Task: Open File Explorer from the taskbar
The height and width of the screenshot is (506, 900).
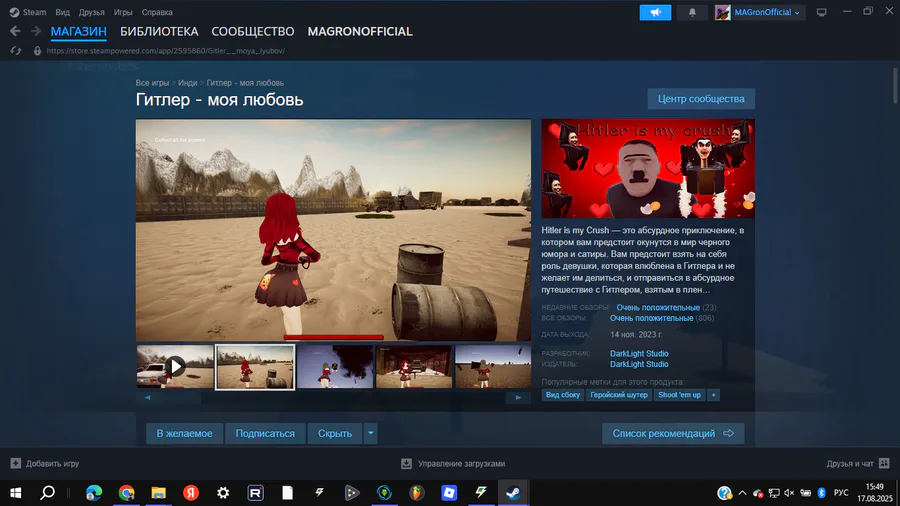Action: pyautogui.click(x=158, y=492)
